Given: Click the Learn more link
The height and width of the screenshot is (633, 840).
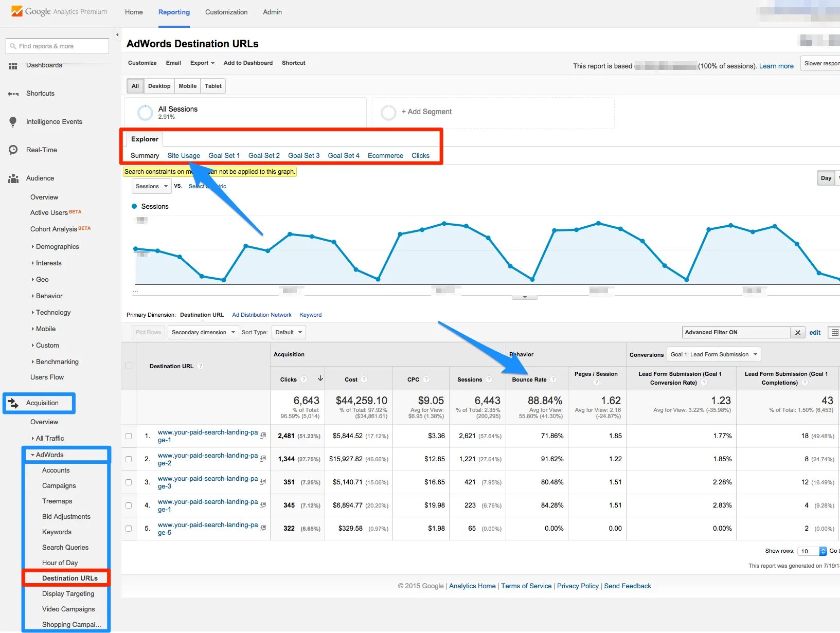Looking at the screenshot, I should pos(776,66).
